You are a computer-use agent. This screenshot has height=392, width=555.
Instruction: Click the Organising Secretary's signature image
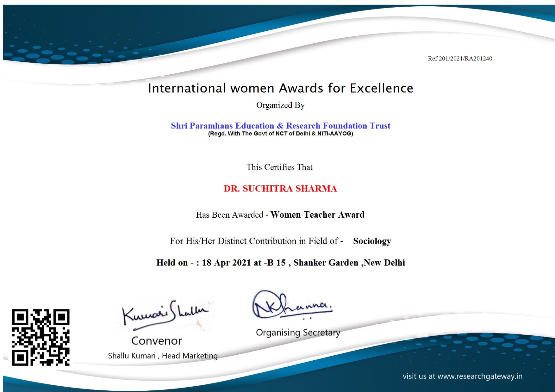point(292,305)
